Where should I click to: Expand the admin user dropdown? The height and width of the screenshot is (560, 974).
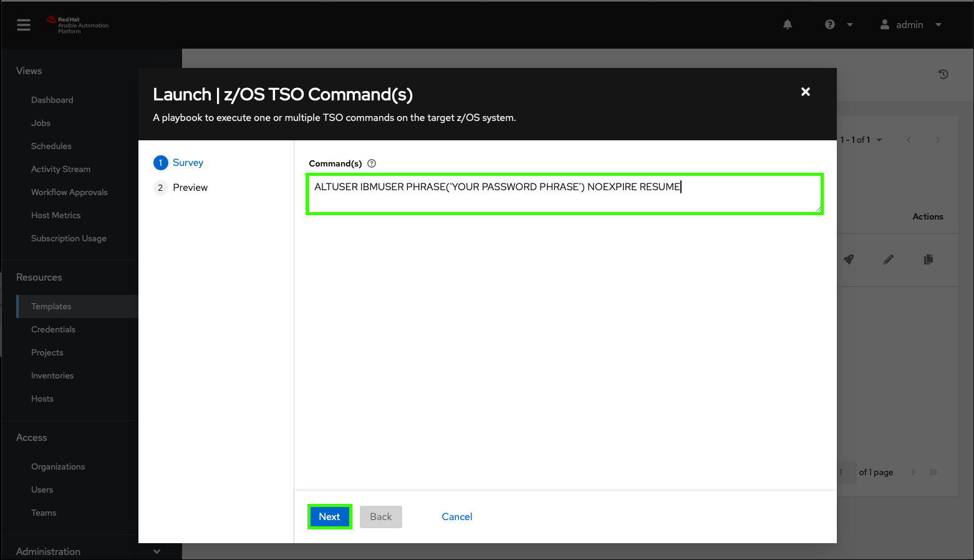click(910, 25)
